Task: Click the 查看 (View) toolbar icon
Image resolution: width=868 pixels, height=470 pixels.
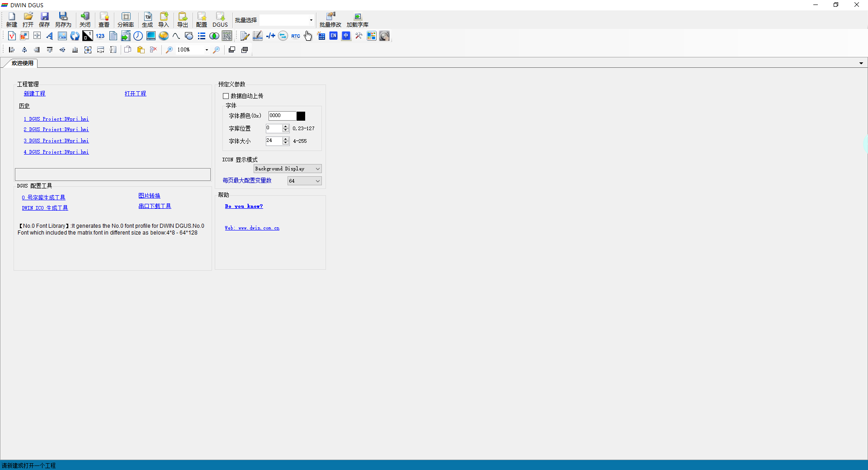Action: tap(104, 20)
